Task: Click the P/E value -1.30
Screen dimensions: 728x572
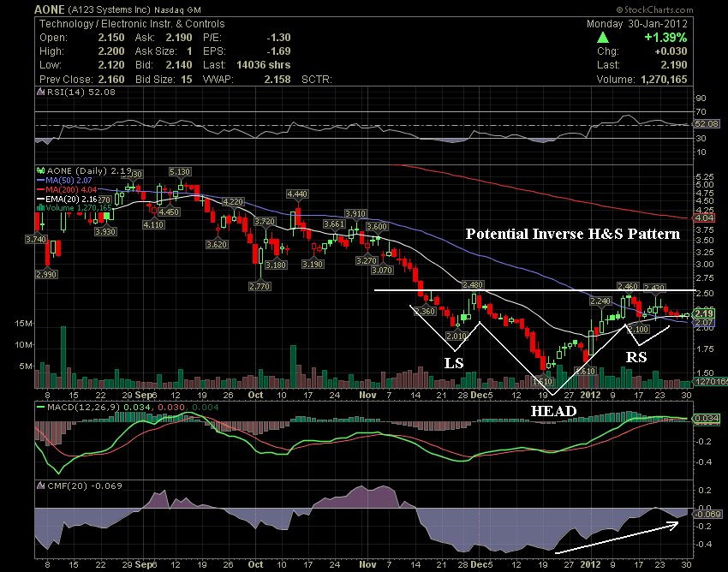Action: click(x=278, y=38)
